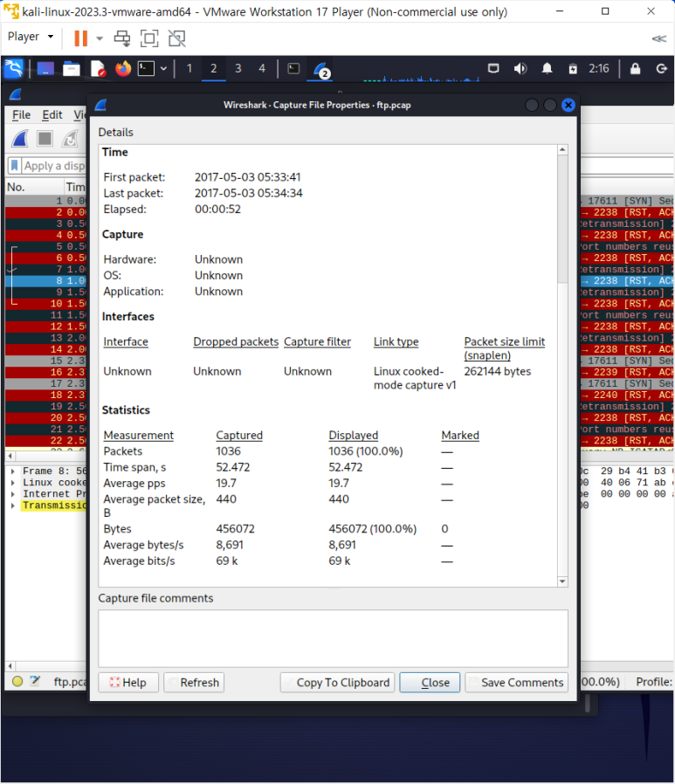Image resolution: width=675 pixels, height=784 pixels.
Task: Select packet row number 8 in list
Action: (x=46, y=281)
